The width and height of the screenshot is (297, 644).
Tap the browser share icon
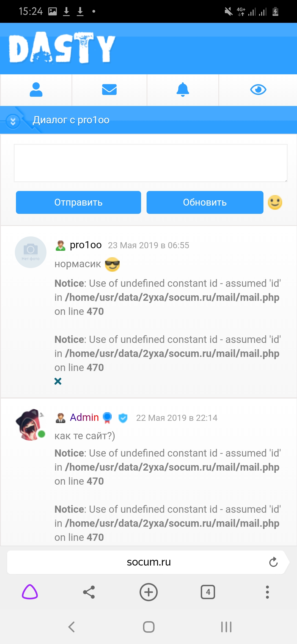tap(89, 592)
